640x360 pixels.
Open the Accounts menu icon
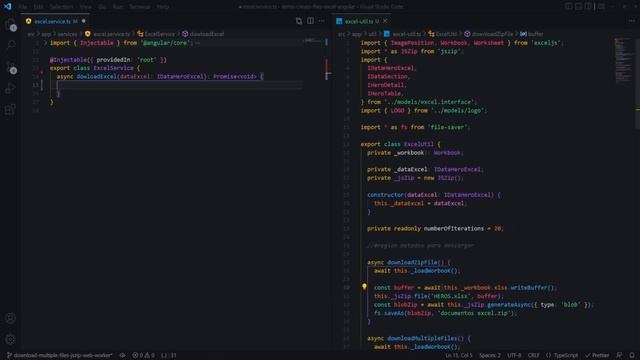(11, 318)
